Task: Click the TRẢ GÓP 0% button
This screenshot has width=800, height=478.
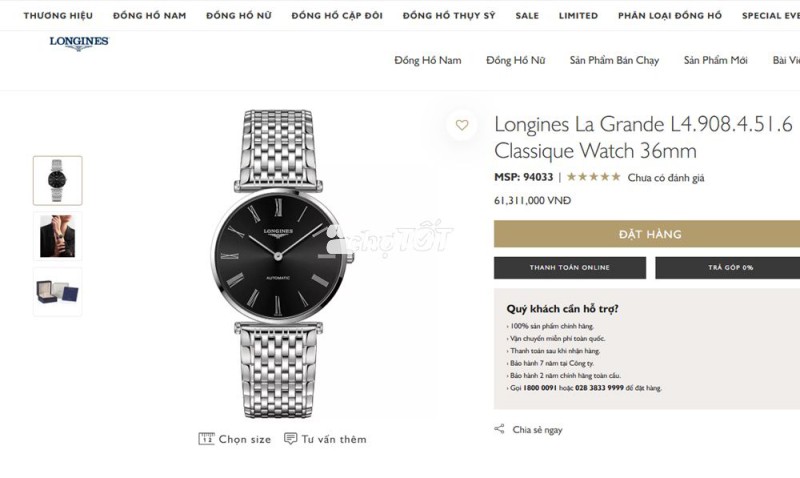Action: pyautogui.click(x=728, y=267)
